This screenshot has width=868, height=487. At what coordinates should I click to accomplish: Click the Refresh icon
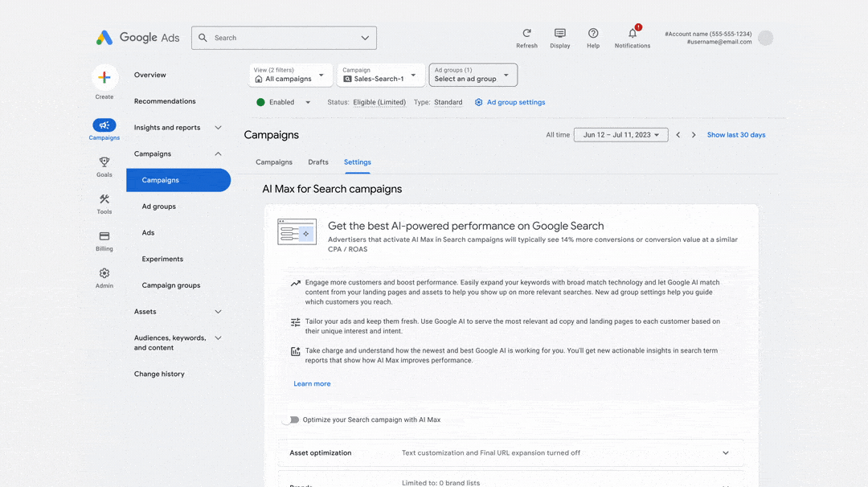coord(526,33)
